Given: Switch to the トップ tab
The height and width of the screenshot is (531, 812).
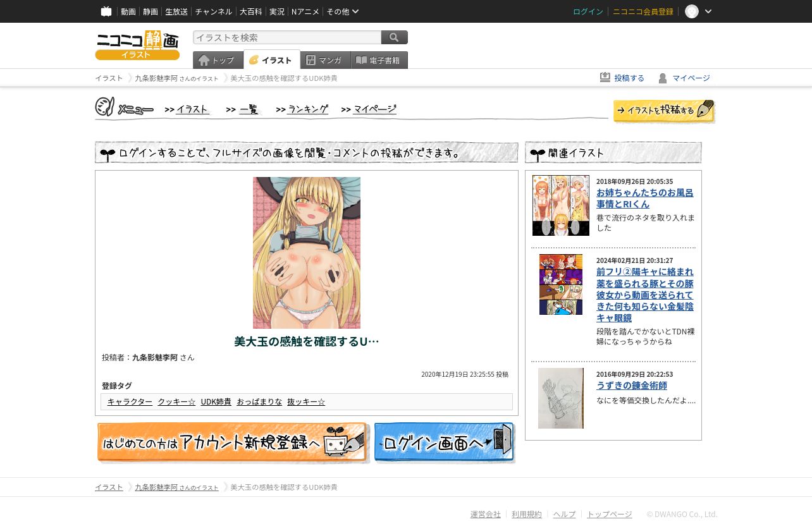Looking at the screenshot, I should pos(218,60).
